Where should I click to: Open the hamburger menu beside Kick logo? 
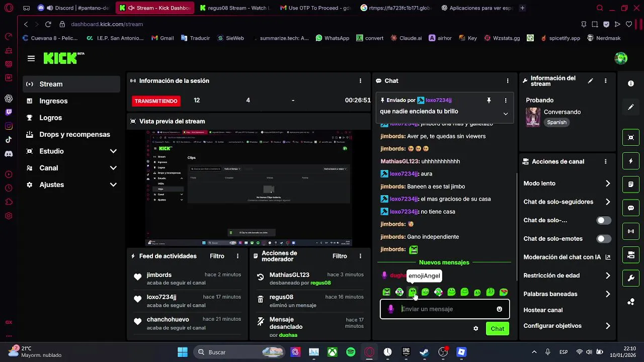[x=31, y=58]
